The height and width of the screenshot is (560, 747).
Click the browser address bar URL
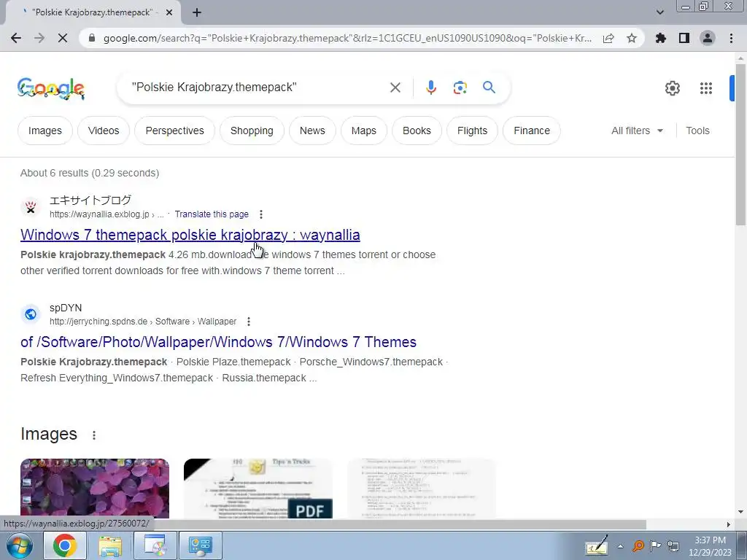tap(347, 38)
